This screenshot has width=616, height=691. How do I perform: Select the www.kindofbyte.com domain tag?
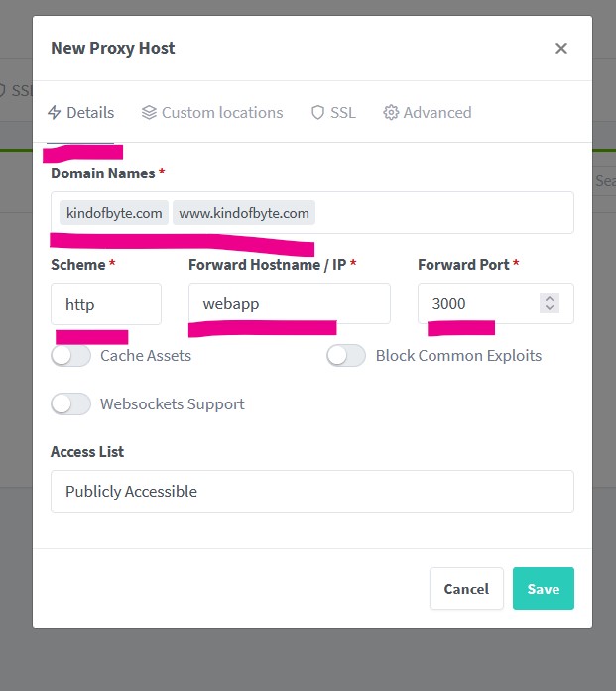point(244,213)
